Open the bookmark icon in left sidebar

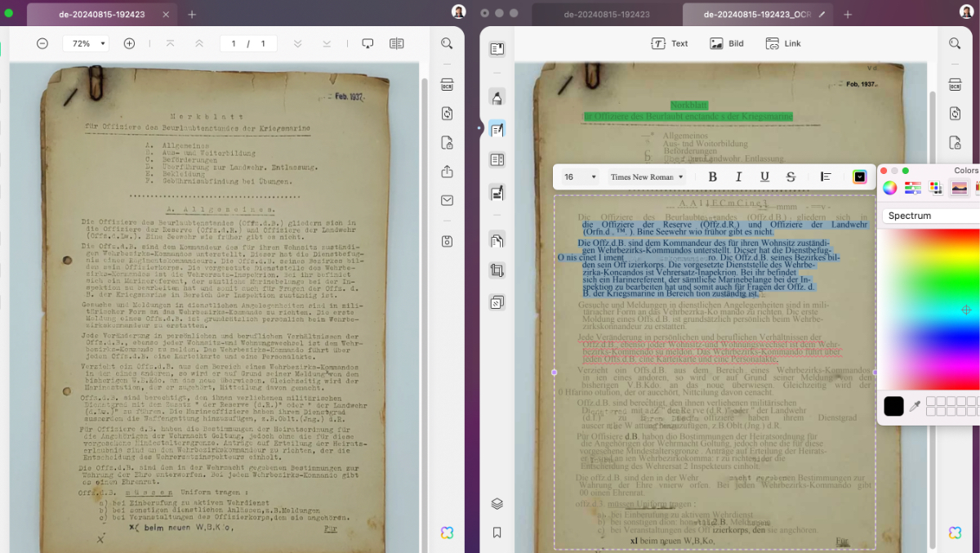(497, 533)
